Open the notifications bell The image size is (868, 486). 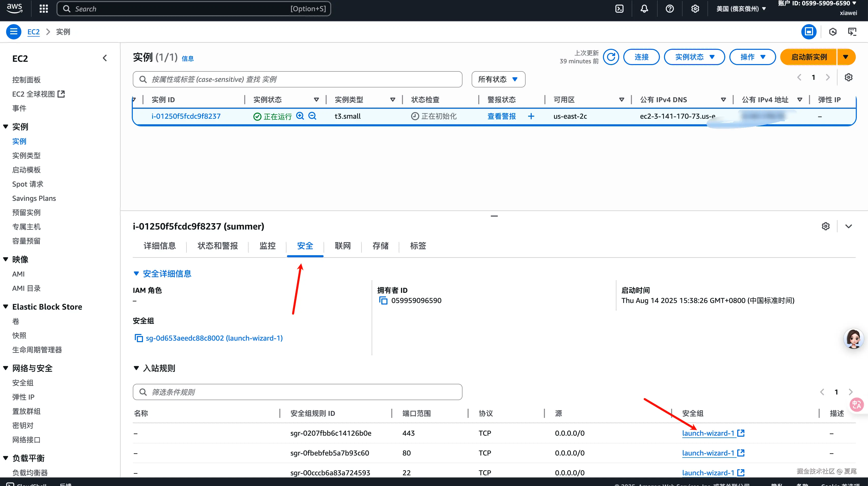click(644, 9)
